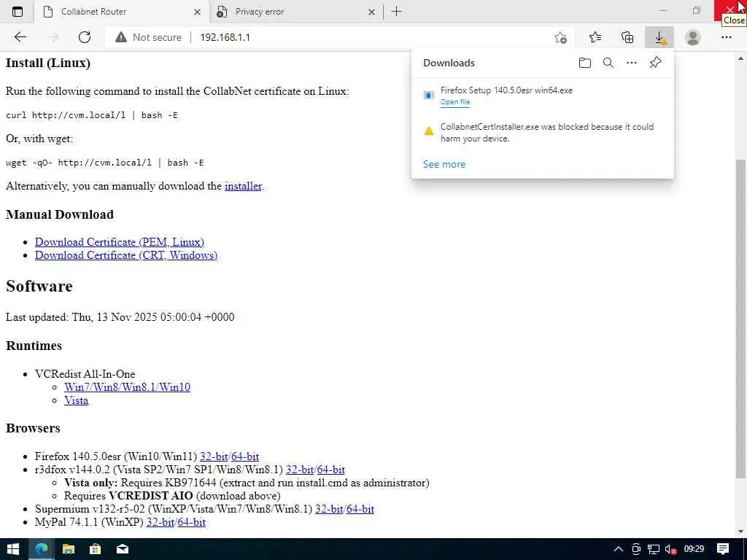The height and width of the screenshot is (560, 747).
Task: Download MyPal 74.1.1 32-bit
Action: tap(160, 522)
